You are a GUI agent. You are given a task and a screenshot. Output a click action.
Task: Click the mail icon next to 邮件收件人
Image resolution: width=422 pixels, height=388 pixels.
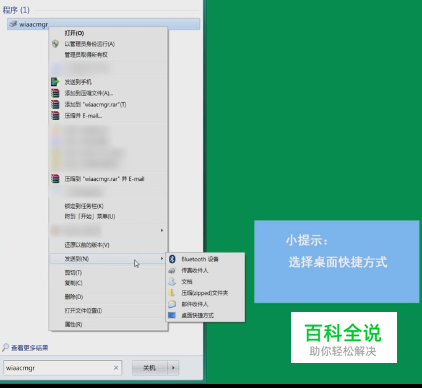[x=172, y=304]
